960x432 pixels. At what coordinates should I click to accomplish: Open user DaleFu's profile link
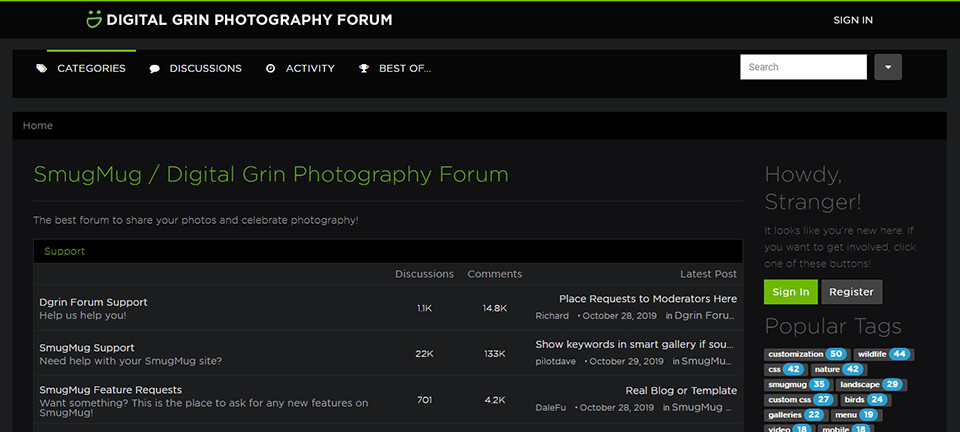(551, 407)
